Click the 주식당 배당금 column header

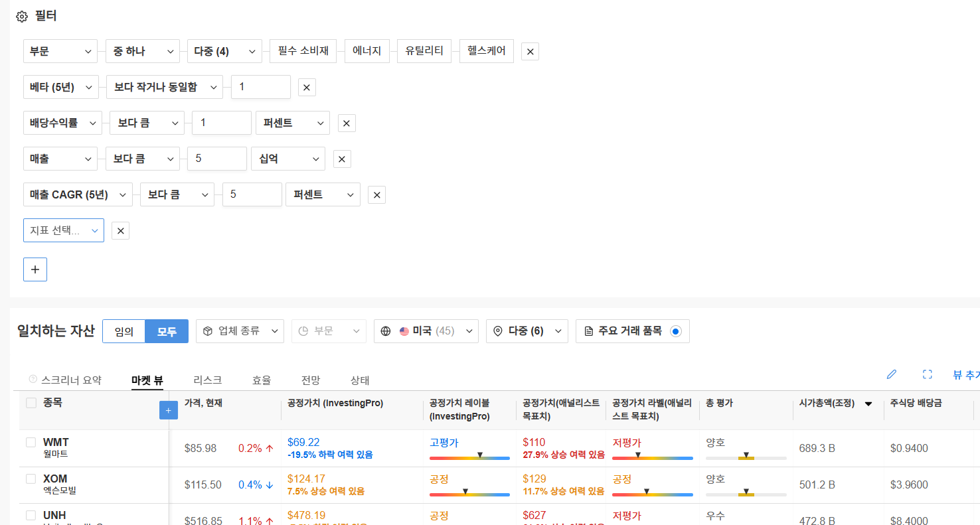[916, 403]
